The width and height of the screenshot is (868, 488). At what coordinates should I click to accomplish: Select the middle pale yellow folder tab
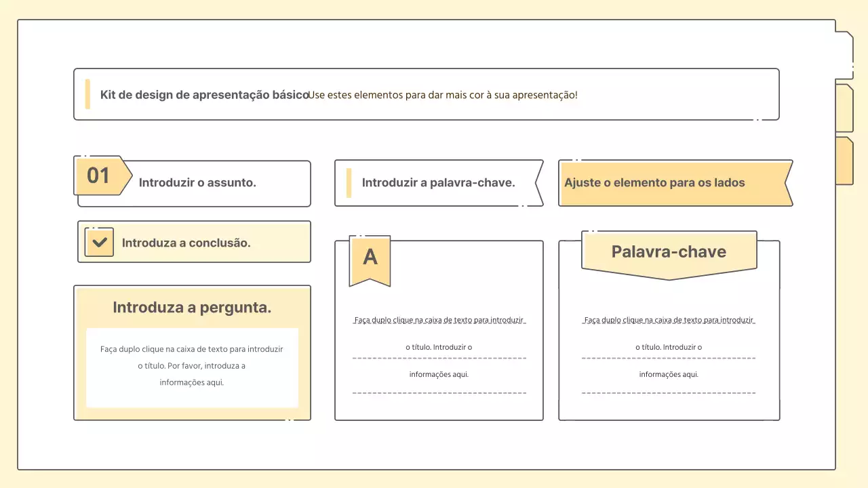click(844, 108)
